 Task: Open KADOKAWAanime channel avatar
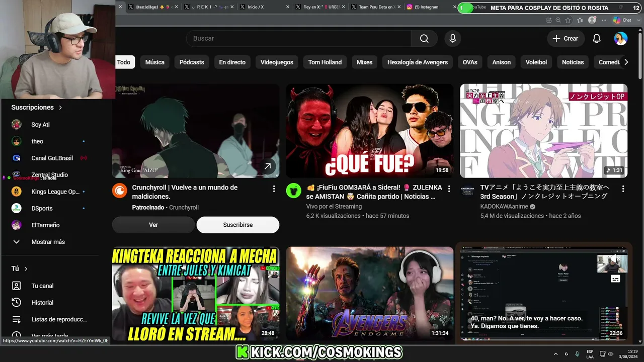pos(468,191)
